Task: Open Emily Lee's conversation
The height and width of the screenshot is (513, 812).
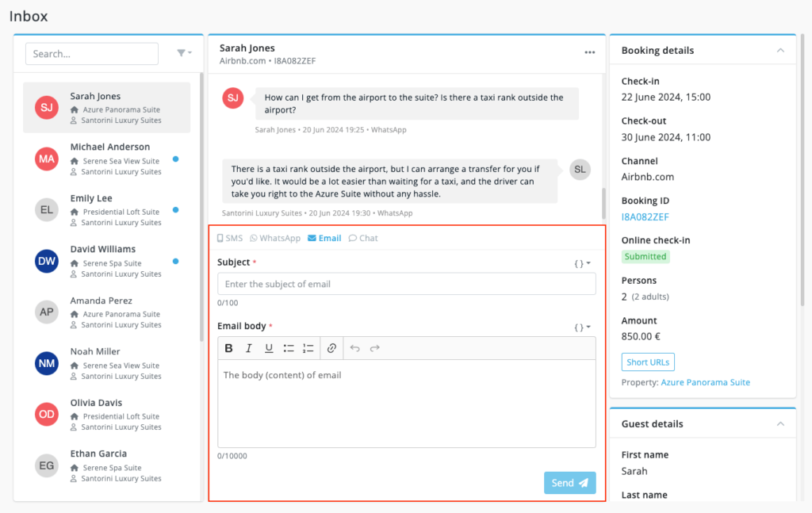Action: click(x=107, y=210)
